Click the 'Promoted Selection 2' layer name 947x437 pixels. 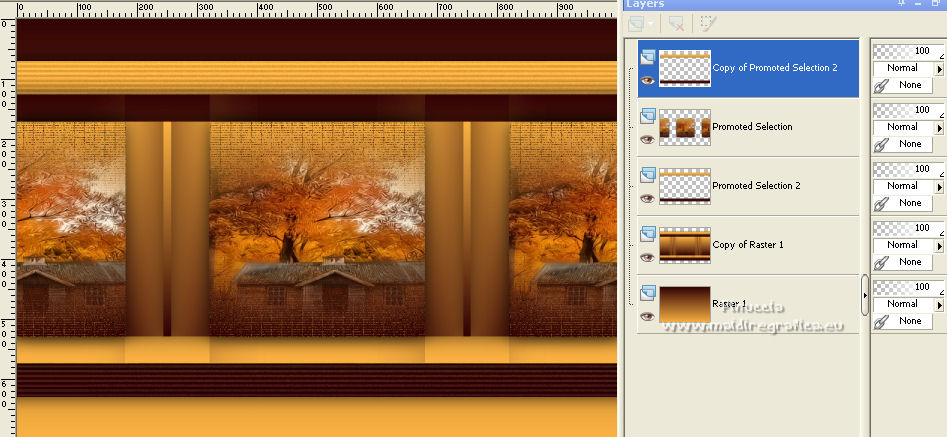tap(757, 186)
